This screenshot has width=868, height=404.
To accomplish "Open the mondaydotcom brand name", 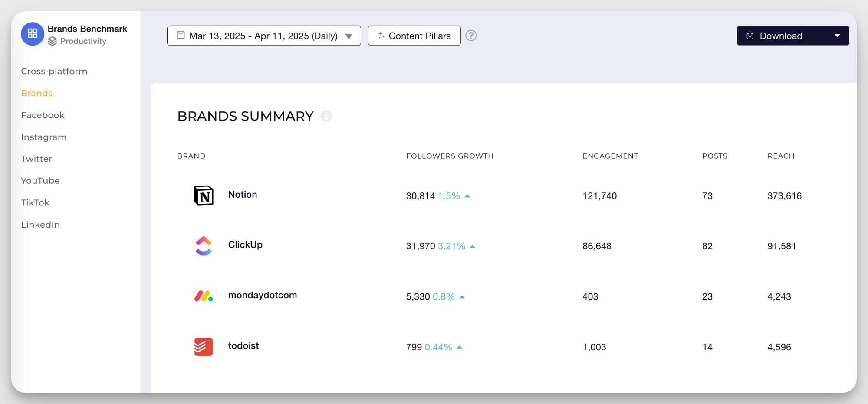I will (x=263, y=295).
